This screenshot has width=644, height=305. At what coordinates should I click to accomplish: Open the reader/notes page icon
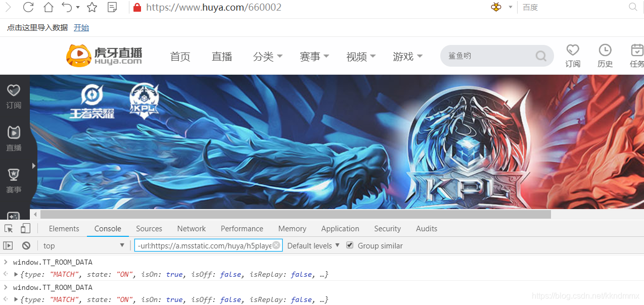113,7
